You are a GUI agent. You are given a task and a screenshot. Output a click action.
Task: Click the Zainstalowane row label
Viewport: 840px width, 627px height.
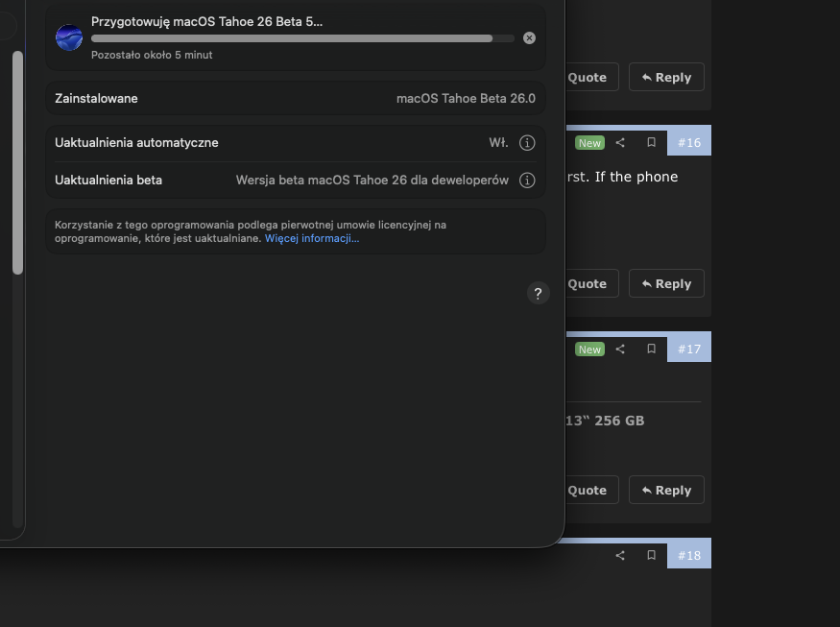[96, 99]
